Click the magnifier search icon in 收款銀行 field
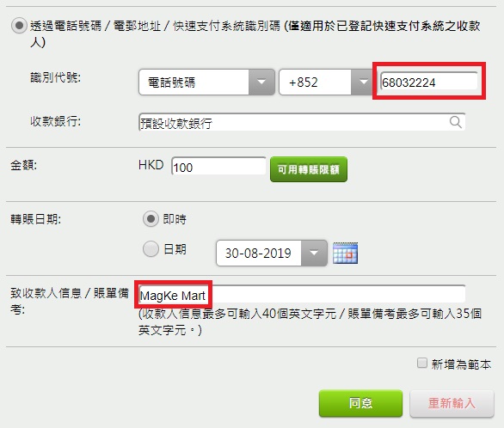Screen dimensions: 504x428 (x=456, y=122)
